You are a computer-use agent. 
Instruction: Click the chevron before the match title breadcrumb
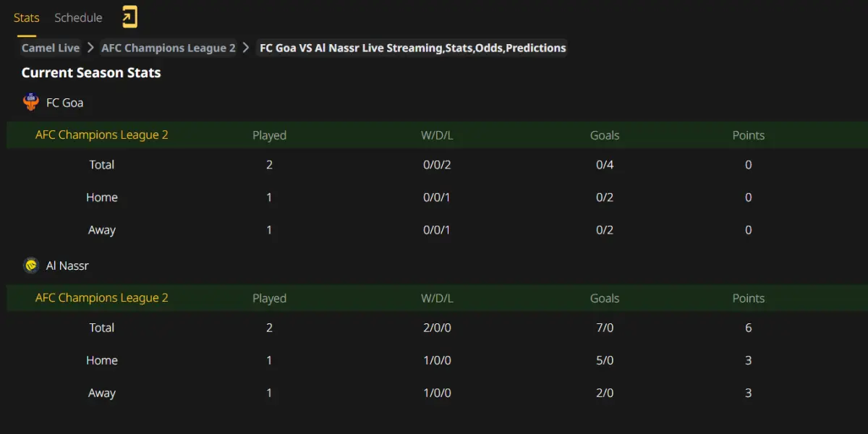[247, 48]
